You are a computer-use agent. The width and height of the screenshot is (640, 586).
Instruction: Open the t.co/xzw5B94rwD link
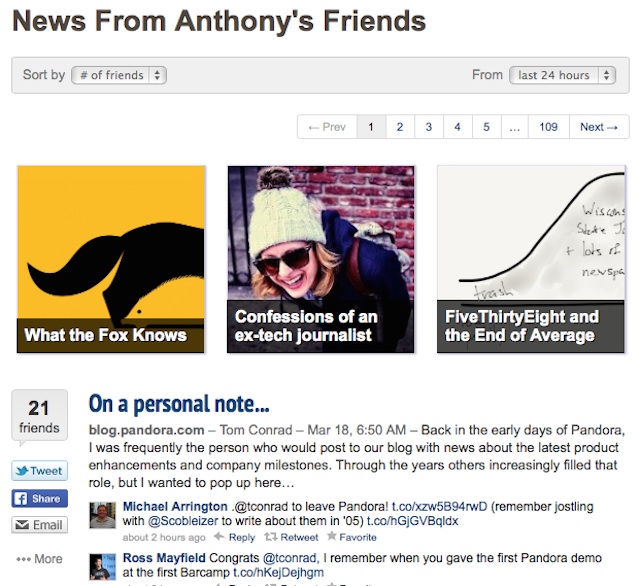(440, 506)
